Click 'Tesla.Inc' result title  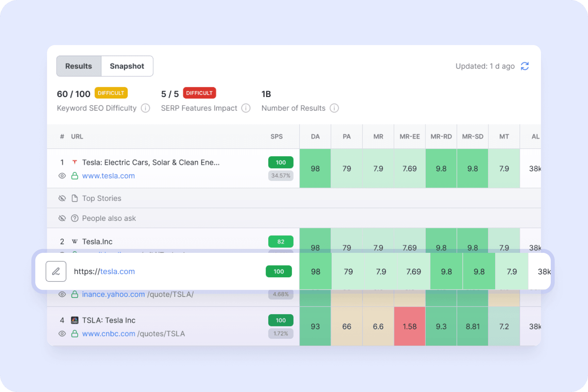coord(97,241)
